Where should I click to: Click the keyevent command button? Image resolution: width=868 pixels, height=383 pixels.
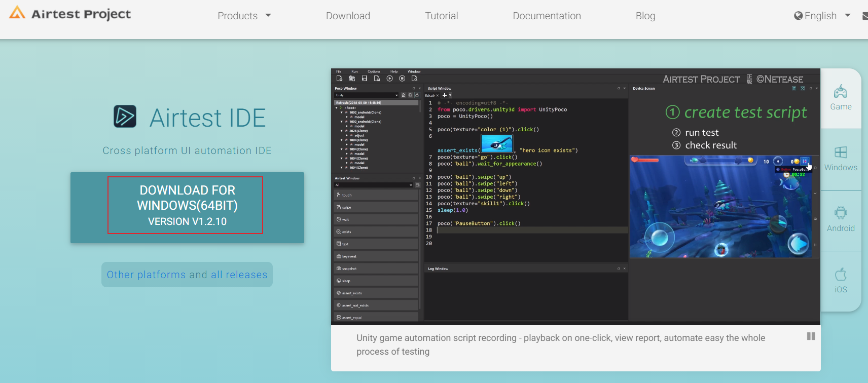click(376, 256)
